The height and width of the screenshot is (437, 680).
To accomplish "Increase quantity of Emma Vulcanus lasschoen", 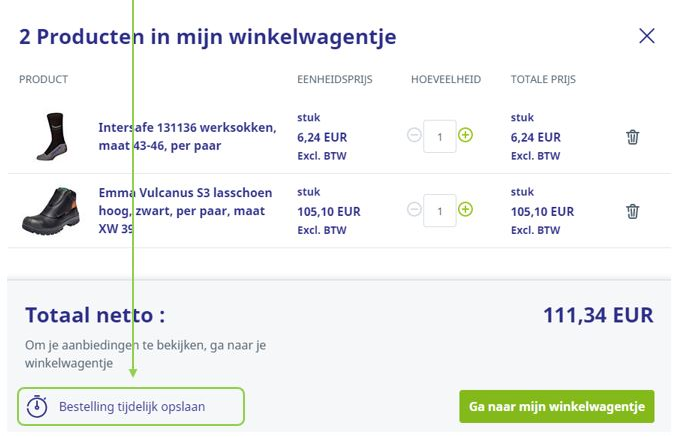I will point(465,209).
